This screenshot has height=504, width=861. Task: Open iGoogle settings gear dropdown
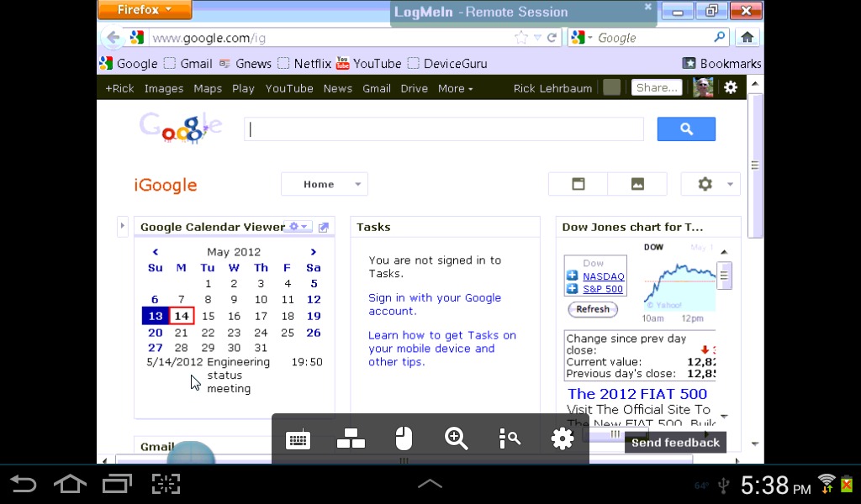coord(710,184)
